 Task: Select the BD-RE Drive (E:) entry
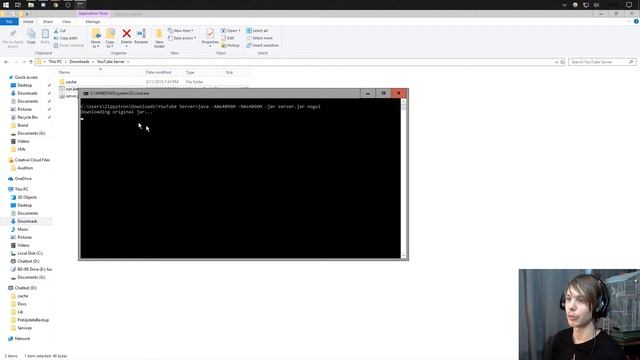35,269
